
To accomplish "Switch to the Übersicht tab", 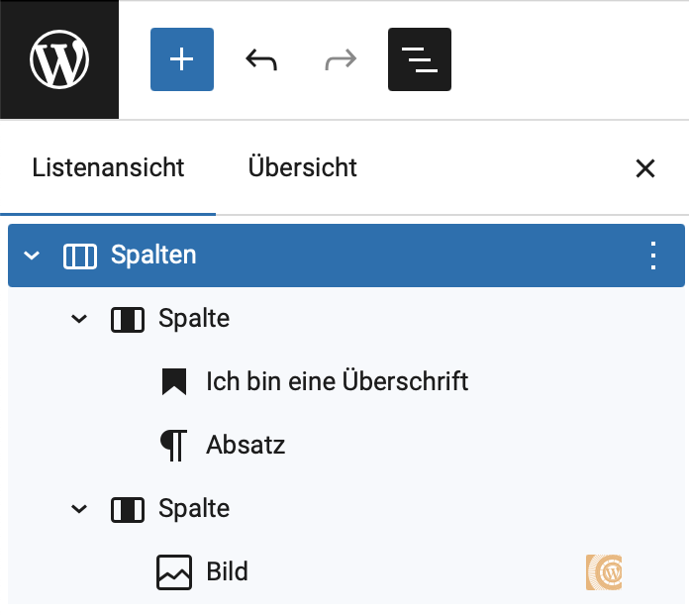I will [302, 167].
